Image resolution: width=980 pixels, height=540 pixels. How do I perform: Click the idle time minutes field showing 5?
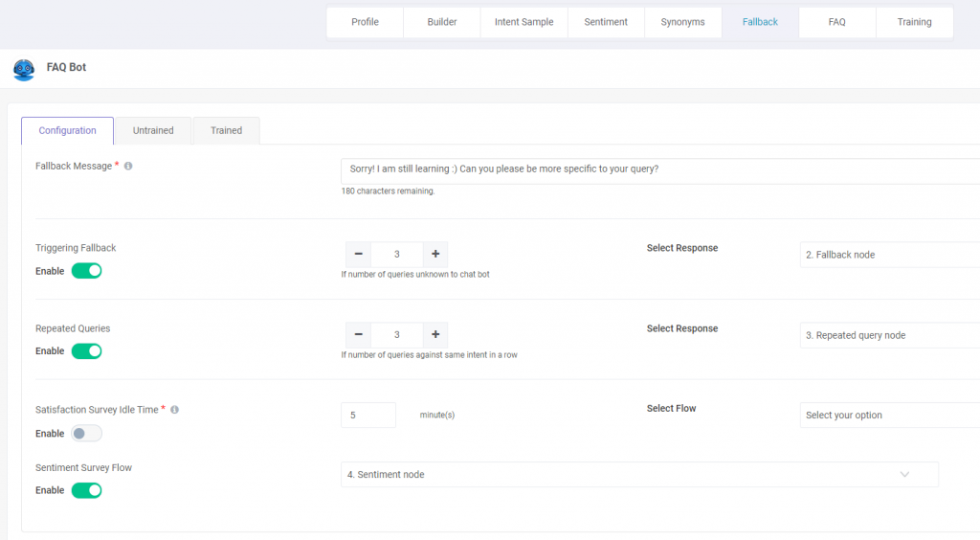(368, 416)
